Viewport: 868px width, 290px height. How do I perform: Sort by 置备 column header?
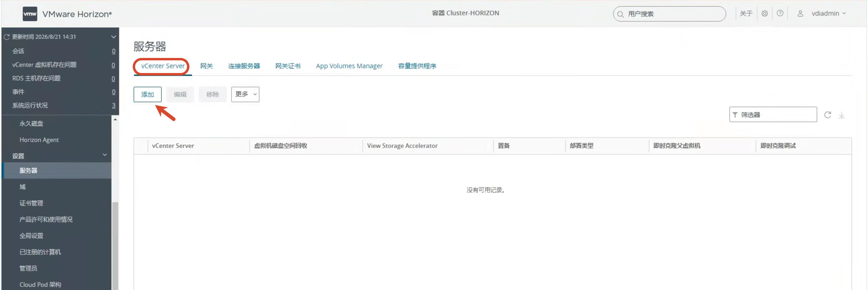(x=503, y=146)
